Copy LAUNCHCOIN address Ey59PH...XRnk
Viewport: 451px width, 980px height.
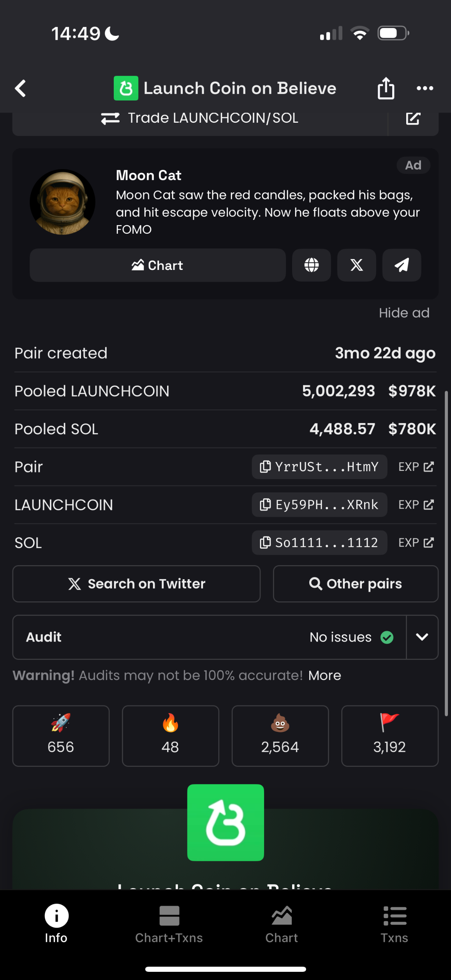pos(319,505)
